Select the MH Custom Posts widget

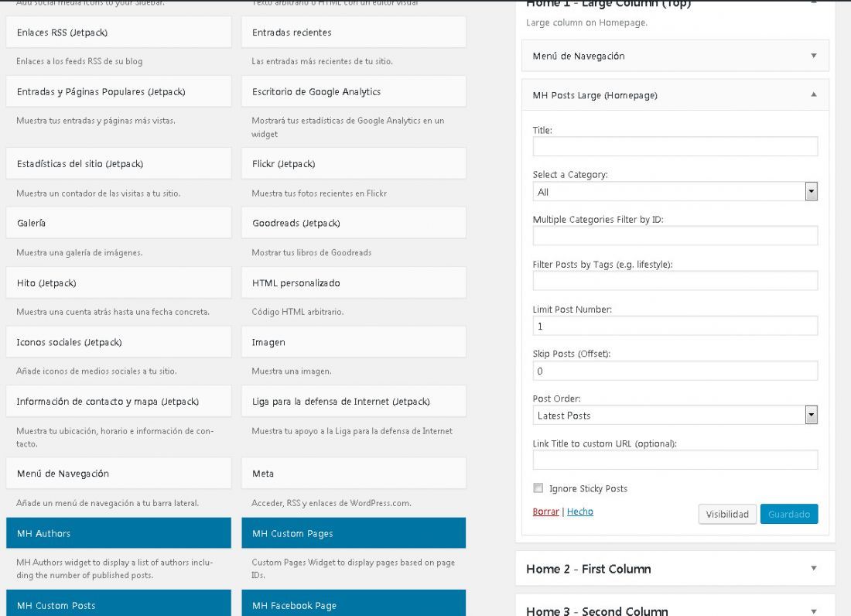pyautogui.click(x=118, y=603)
